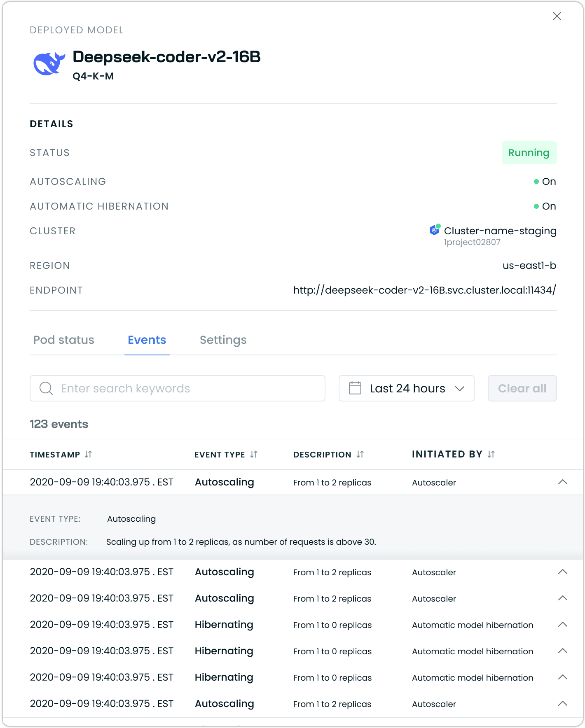
Task: Click the endpoint URL
Action: (x=425, y=290)
